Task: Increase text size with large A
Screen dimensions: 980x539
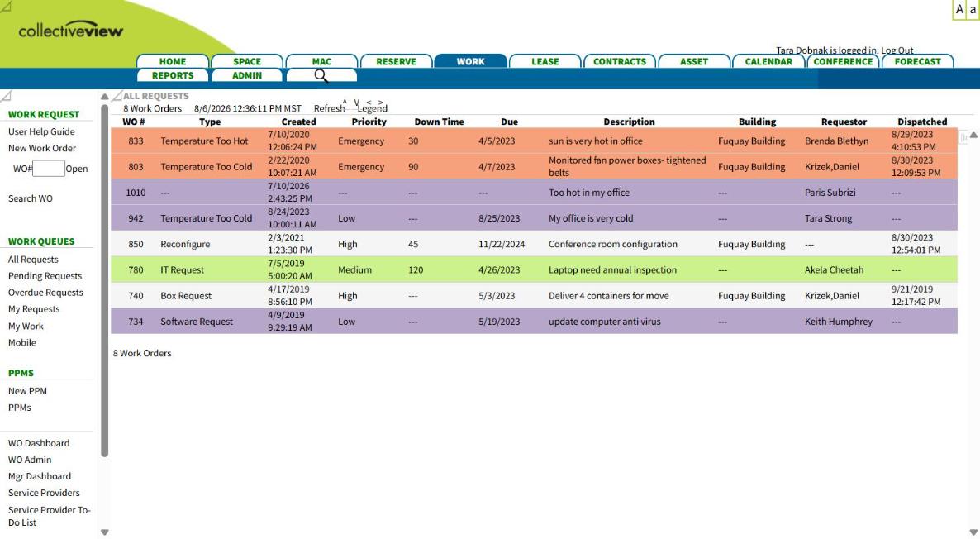Action: 959,9
